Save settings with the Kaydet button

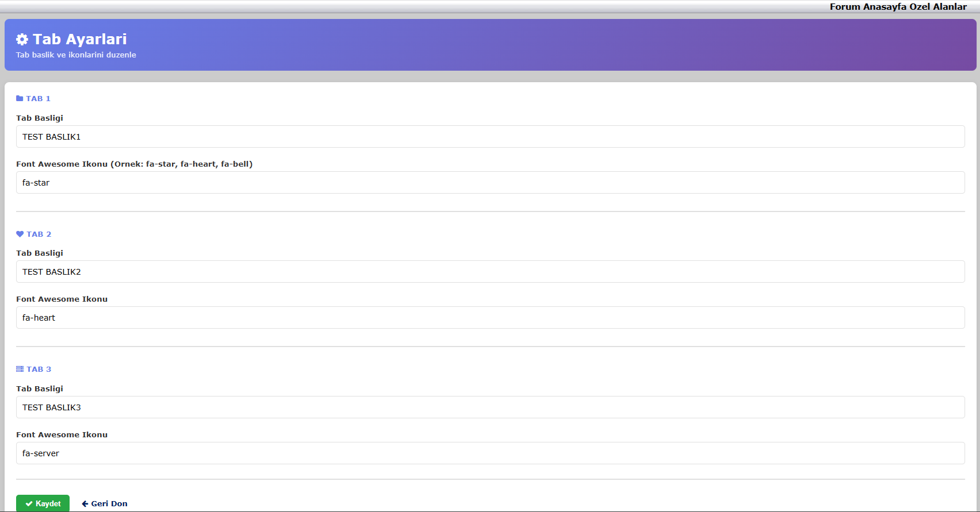pyautogui.click(x=43, y=503)
